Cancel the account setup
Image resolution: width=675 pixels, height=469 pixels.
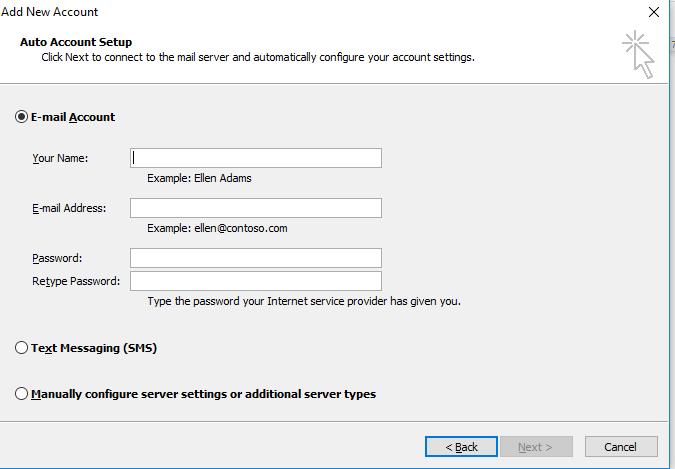tap(621, 447)
